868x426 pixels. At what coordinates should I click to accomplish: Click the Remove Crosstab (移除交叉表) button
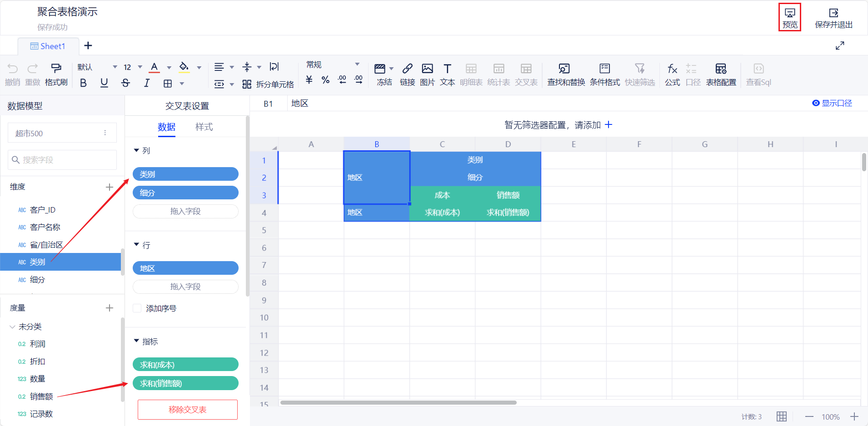pos(187,410)
